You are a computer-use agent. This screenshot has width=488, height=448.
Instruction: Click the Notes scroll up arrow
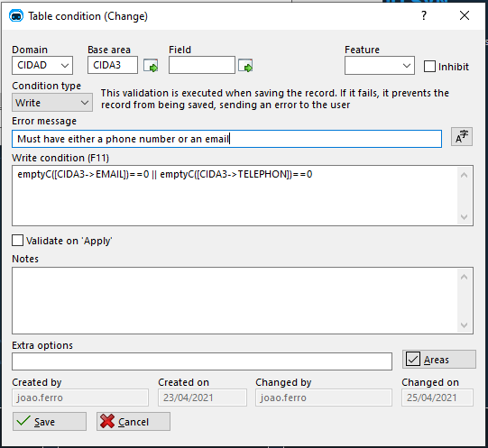[x=464, y=277]
